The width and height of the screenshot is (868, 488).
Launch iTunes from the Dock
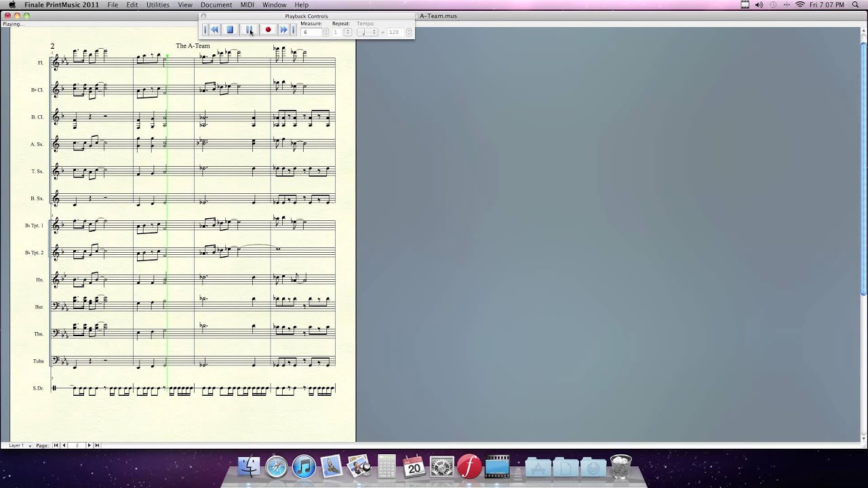tap(304, 466)
